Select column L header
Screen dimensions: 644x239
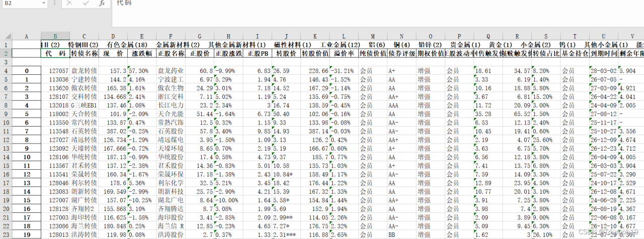(x=344, y=36)
